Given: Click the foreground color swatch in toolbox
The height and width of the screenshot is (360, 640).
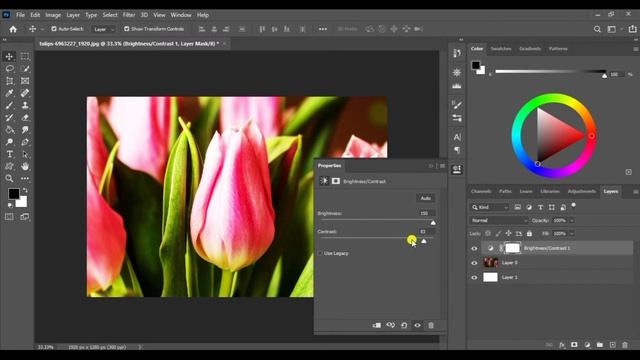Looking at the screenshot, I should (x=13, y=193).
